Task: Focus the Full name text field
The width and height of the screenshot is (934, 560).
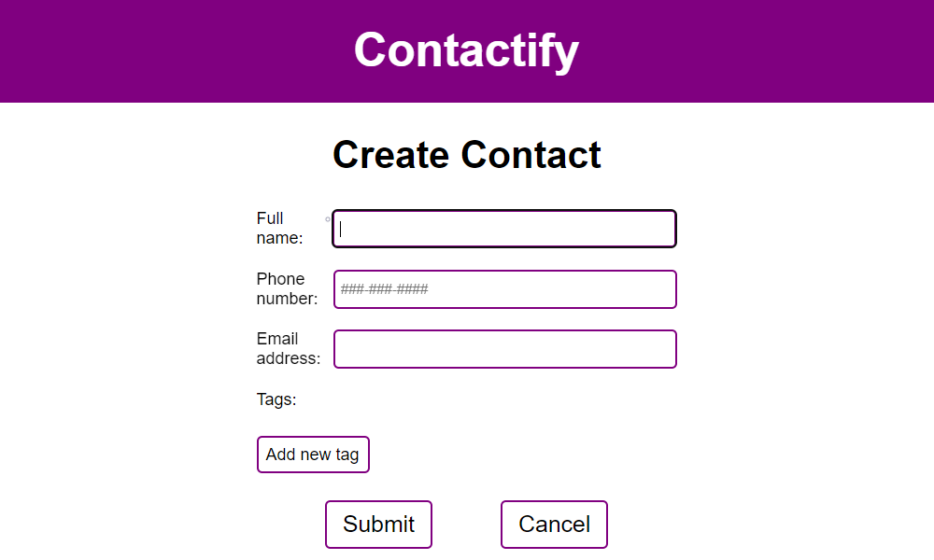Action: tap(504, 229)
